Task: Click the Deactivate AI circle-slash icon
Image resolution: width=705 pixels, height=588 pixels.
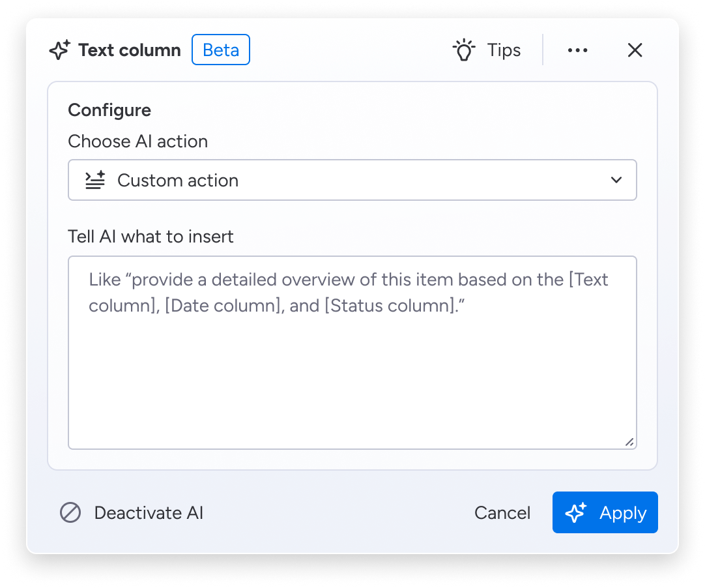Action: [70, 513]
